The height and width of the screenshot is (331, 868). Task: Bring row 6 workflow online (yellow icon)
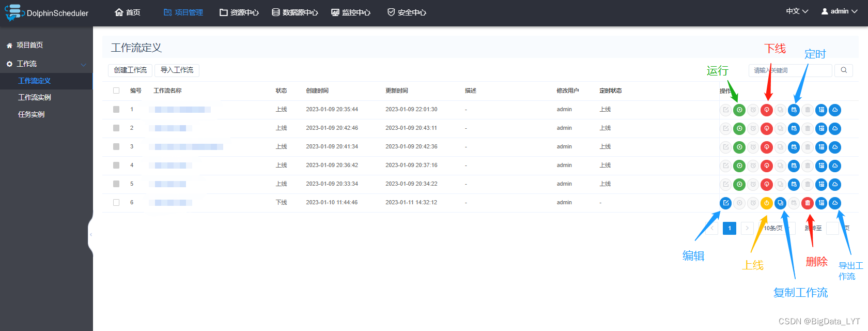767,203
